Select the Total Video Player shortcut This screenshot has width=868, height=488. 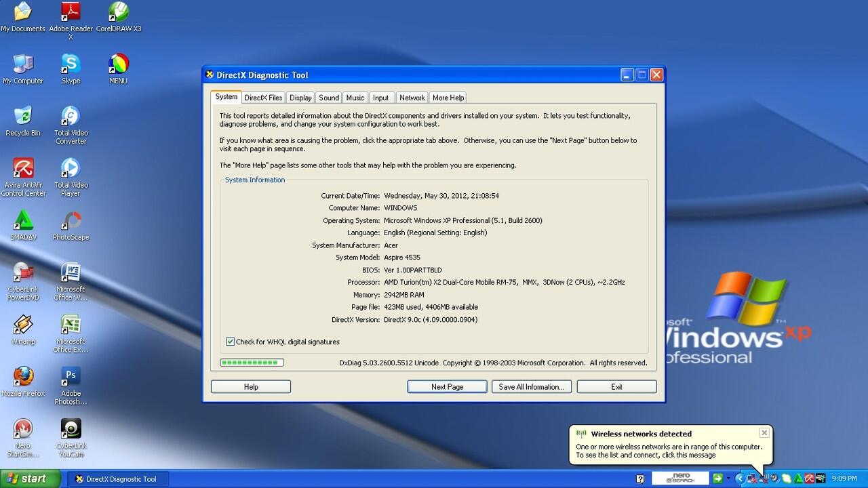[x=71, y=178]
